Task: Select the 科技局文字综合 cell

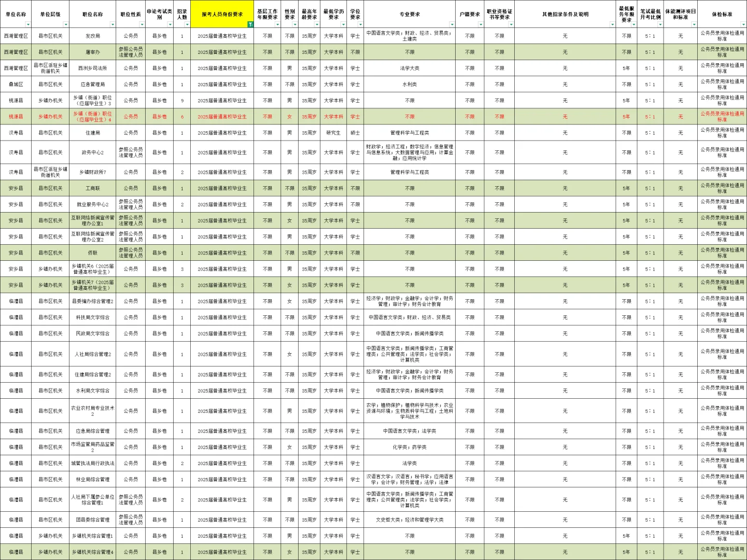Action: [93, 317]
